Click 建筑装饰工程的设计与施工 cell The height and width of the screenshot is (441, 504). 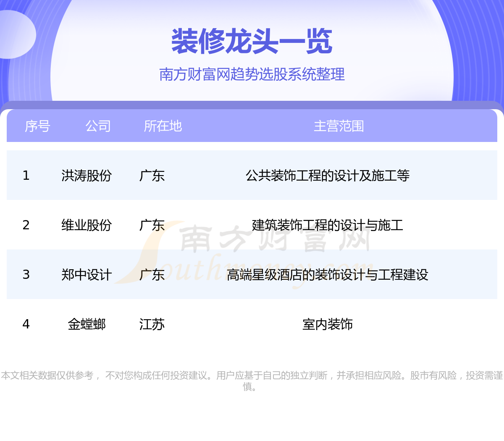pos(328,225)
